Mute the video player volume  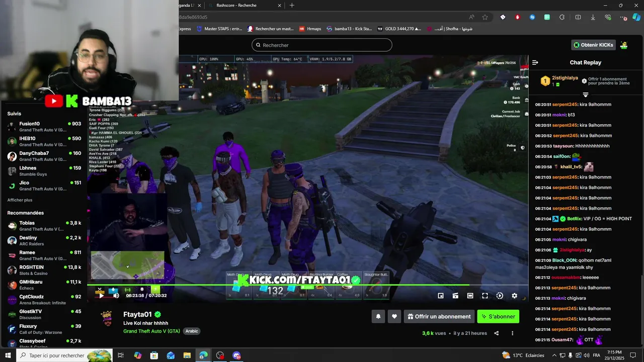[116, 296]
